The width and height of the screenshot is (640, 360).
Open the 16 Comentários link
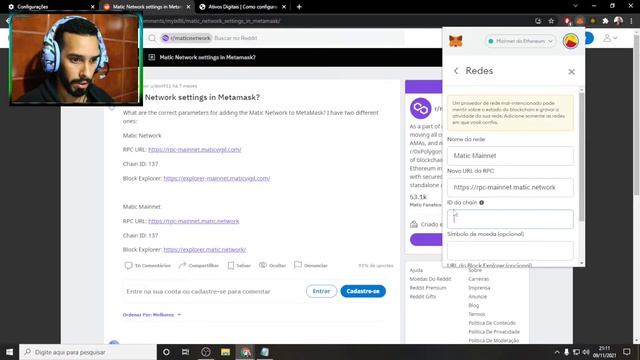148,266
